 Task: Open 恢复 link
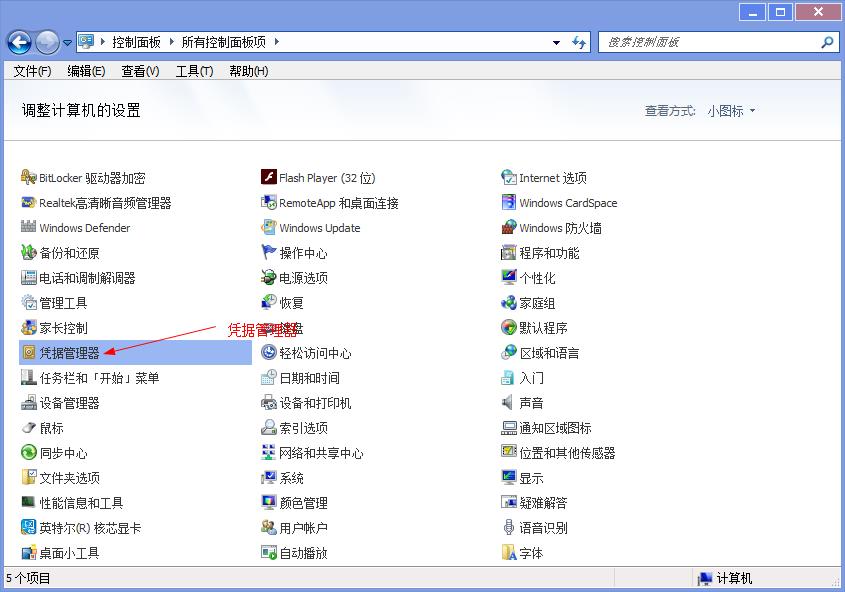coord(292,303)
